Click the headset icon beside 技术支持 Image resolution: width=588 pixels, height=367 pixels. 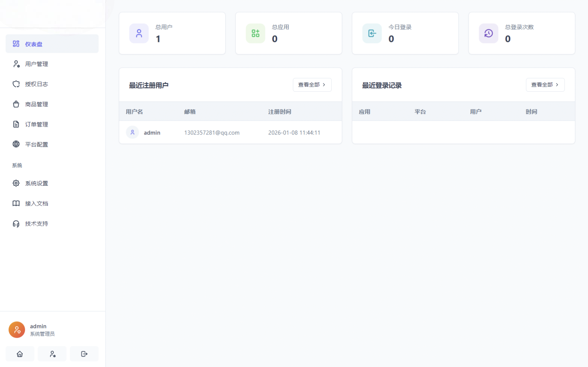[16, 224]
